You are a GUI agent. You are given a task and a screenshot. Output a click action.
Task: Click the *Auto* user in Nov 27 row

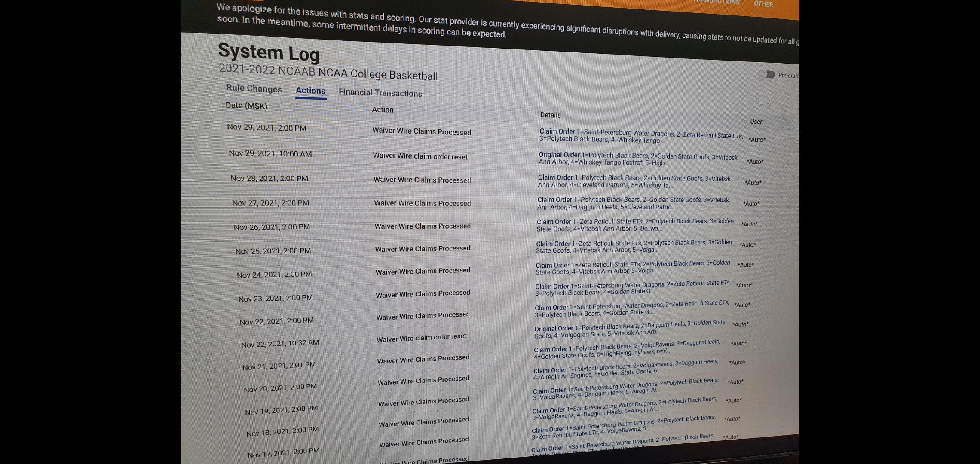coord(751,204)
